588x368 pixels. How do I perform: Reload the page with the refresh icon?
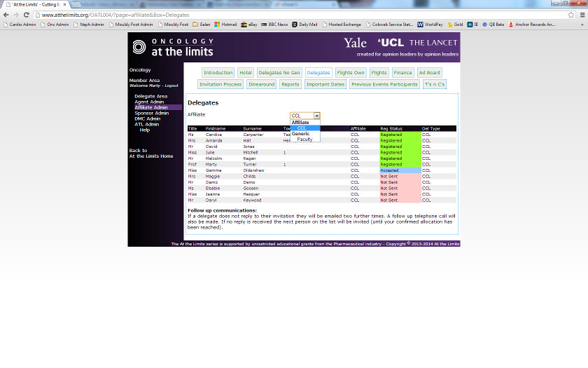[27, 15]
